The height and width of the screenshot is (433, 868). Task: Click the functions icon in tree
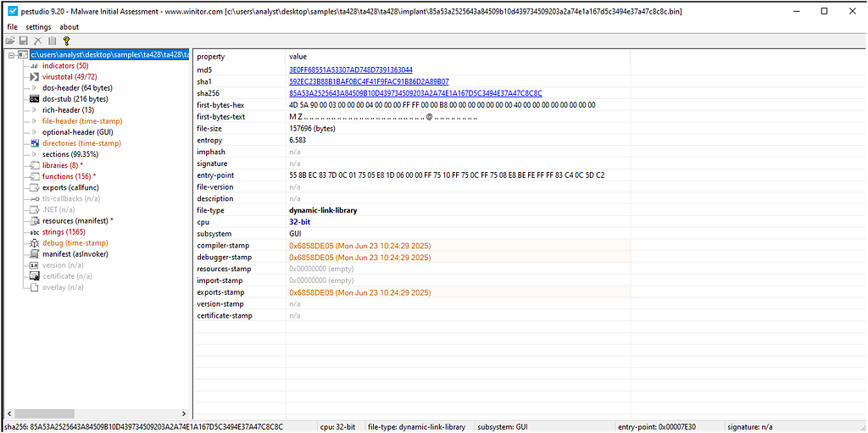(34, 176)
